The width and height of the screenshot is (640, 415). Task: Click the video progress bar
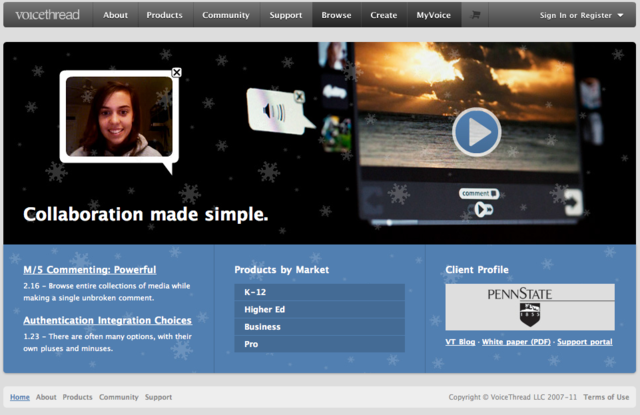[473, 222]
